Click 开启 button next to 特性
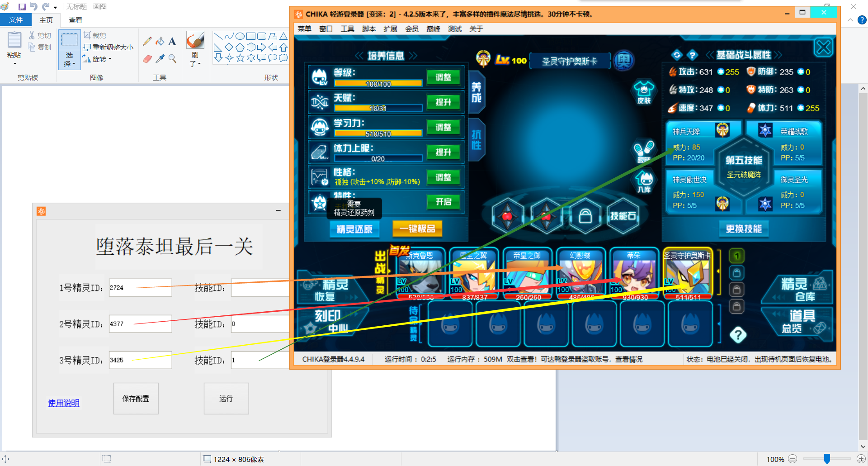This screenshot has width=868, height=466. (x=443, y=202)
